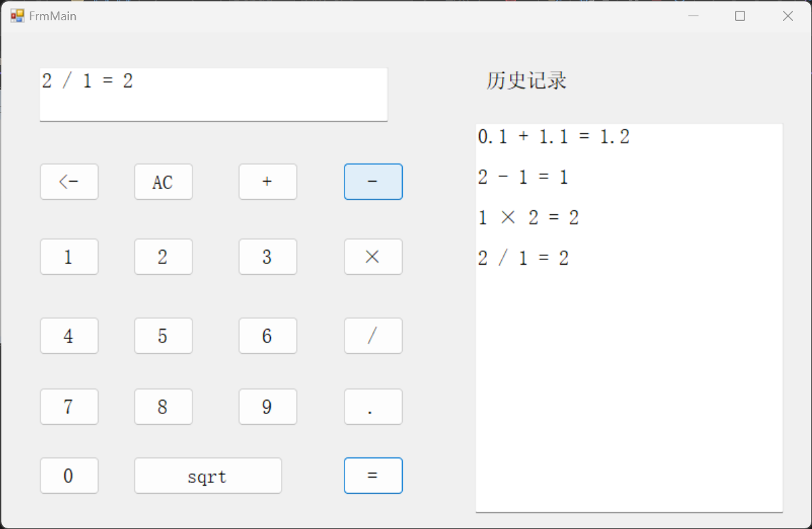
Task: Click the decimal point button
Action: pyautogui.click(x=373, y=407)
